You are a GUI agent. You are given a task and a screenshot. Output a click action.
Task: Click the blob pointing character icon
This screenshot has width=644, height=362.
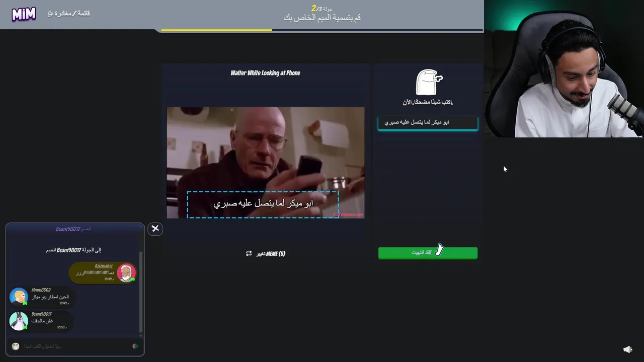pyautogui.click(x=429, y=82)
